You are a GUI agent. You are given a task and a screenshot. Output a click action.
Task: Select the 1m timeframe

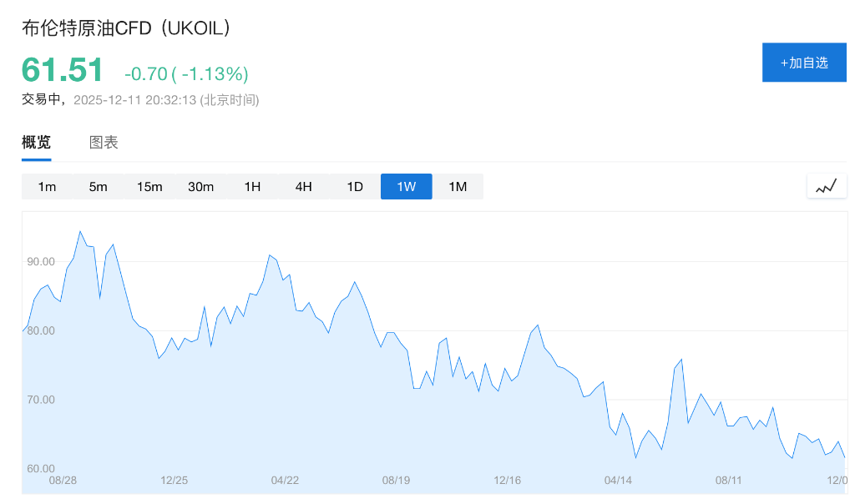47,187
